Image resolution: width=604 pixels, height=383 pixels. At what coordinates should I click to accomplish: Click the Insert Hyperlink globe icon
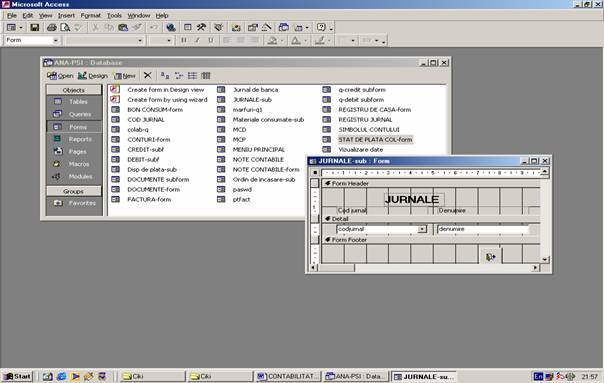click(171, 27)
